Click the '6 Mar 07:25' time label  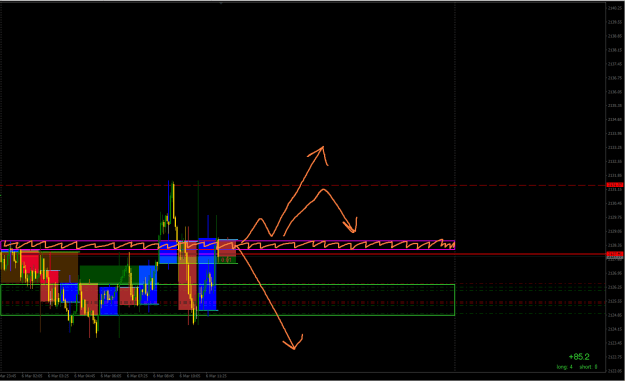pyautogui.click(x=137, y=376)
